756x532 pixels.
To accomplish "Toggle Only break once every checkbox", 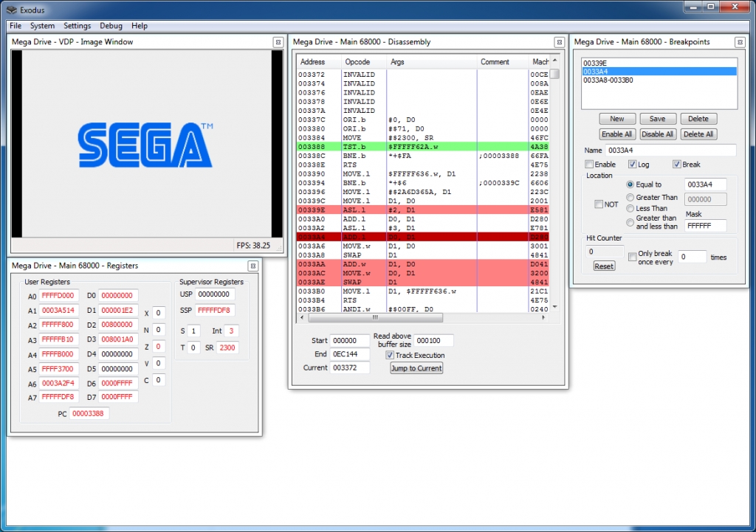I will (632, 257).
